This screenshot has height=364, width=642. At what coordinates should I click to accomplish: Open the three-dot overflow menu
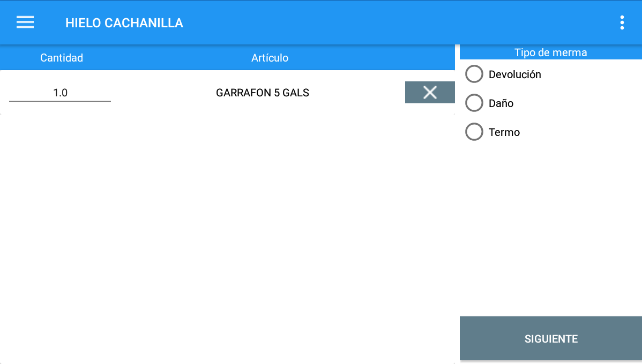point(622,22)
